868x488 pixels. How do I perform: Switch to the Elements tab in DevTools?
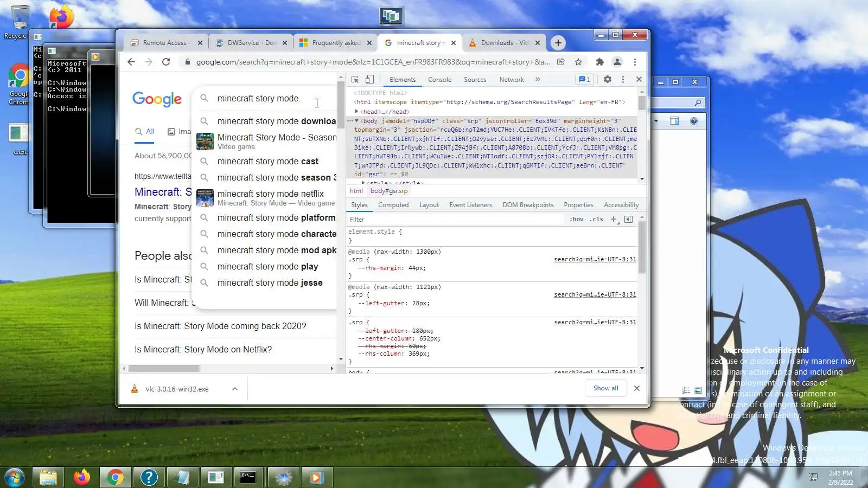click(x=403, y=80)
